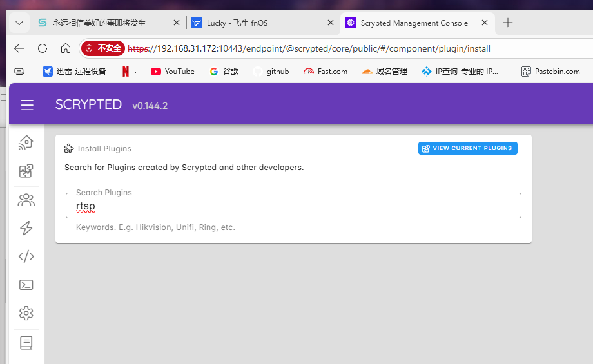Viewport: 593px width, 364px height.
Task: Go to the browser home page
Action: (x=66, y=48)
